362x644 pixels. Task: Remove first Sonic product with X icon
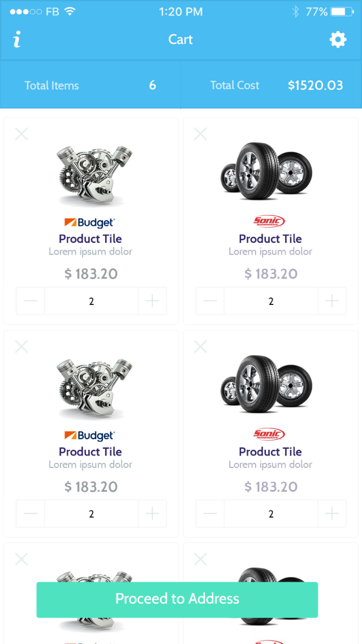(x=200, y=134)
